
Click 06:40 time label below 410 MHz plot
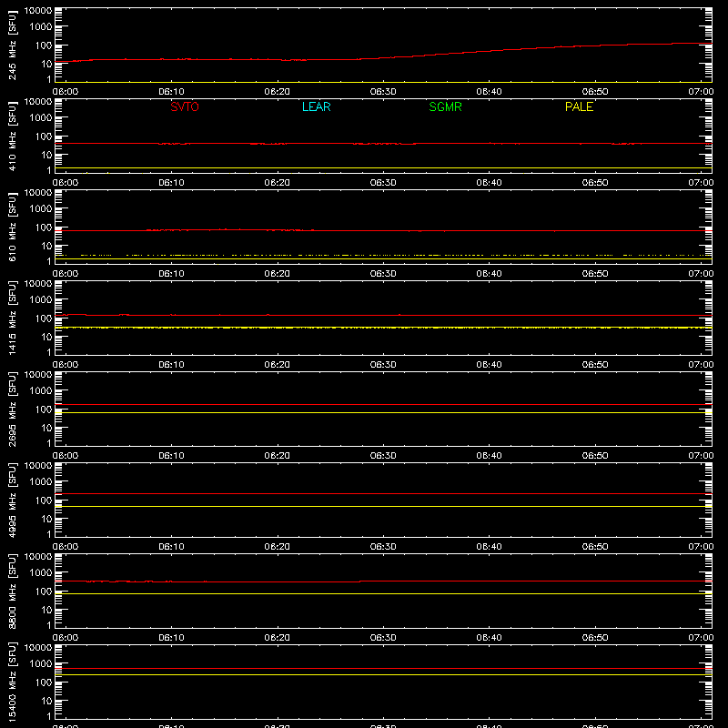tap(489, 183)
